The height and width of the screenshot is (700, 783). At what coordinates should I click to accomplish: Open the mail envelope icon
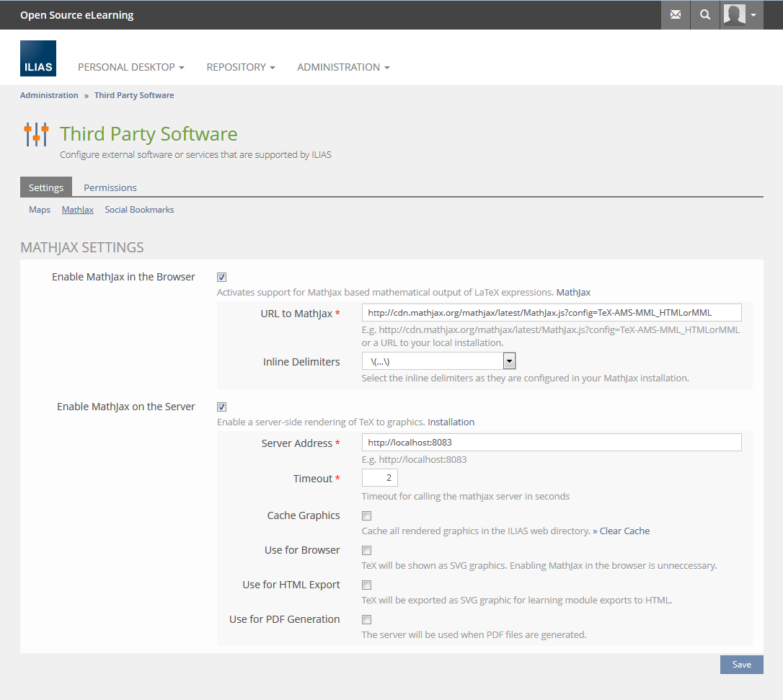(676, 14)
